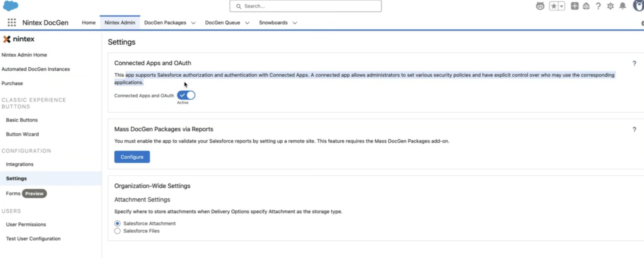644x258 pixels.
Task: Select the Salesforce Attachment radio option
Action: pyautogui.click(x=117, y=223)
